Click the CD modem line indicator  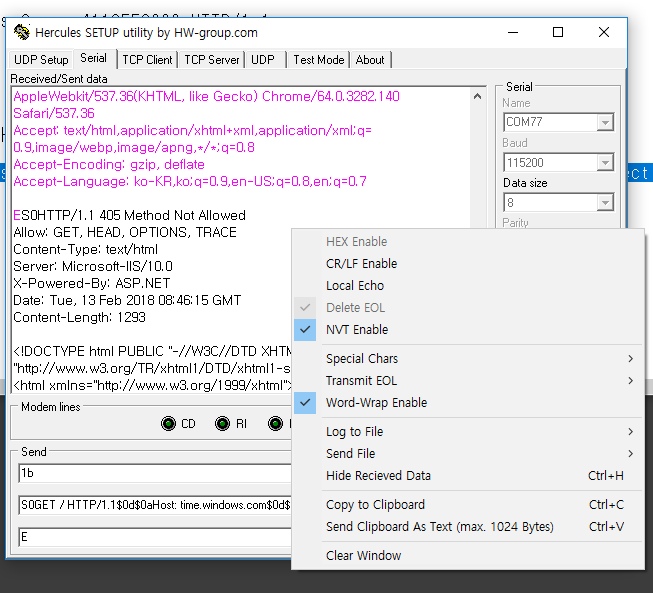[x=168, y=424]
